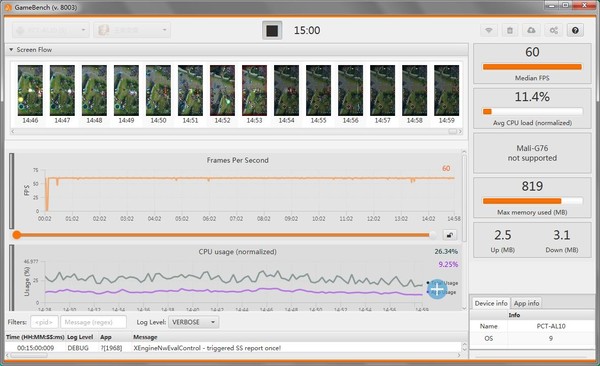Viewport: 600px width, 366px height.
Task: Select the 14:46 screenshot thumbnail
Action: (30, 91)
